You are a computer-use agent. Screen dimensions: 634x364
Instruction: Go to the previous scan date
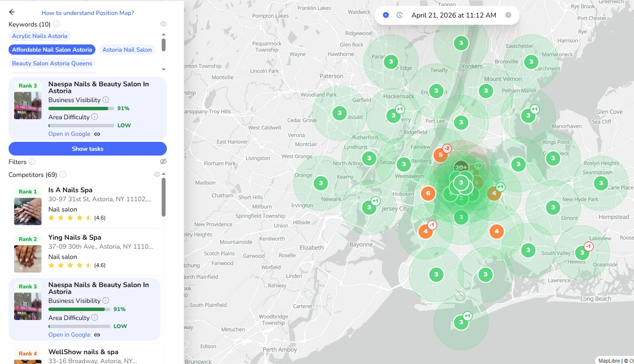[x=386, y=15]
